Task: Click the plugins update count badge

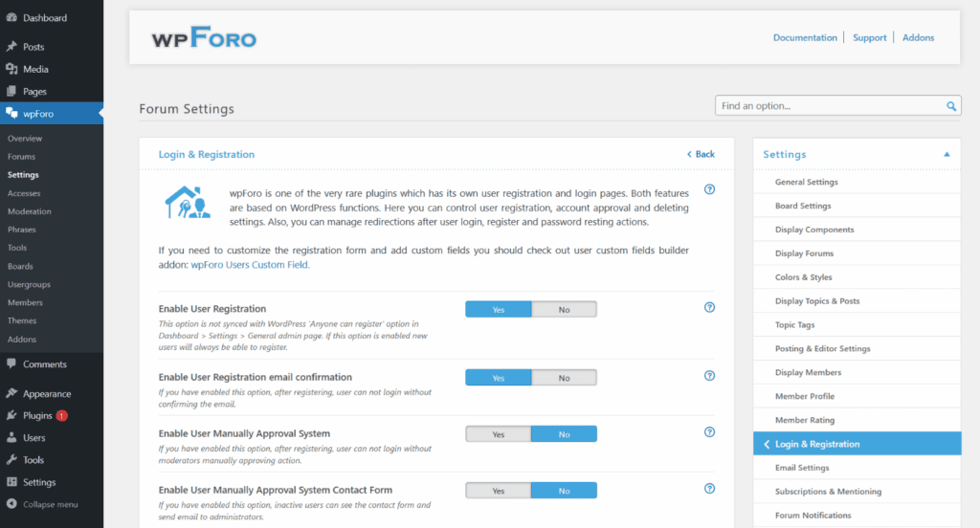Action: pyautogui.click(x=62, y=415)
